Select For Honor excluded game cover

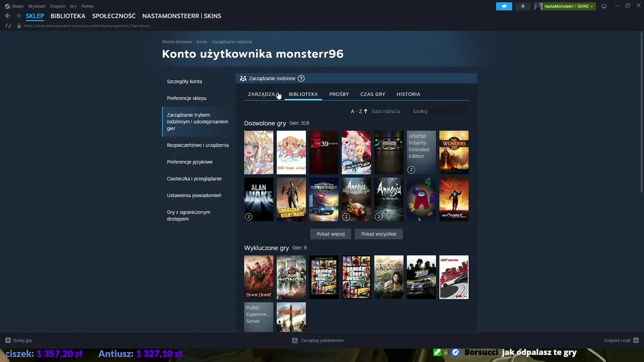(291, 277)
